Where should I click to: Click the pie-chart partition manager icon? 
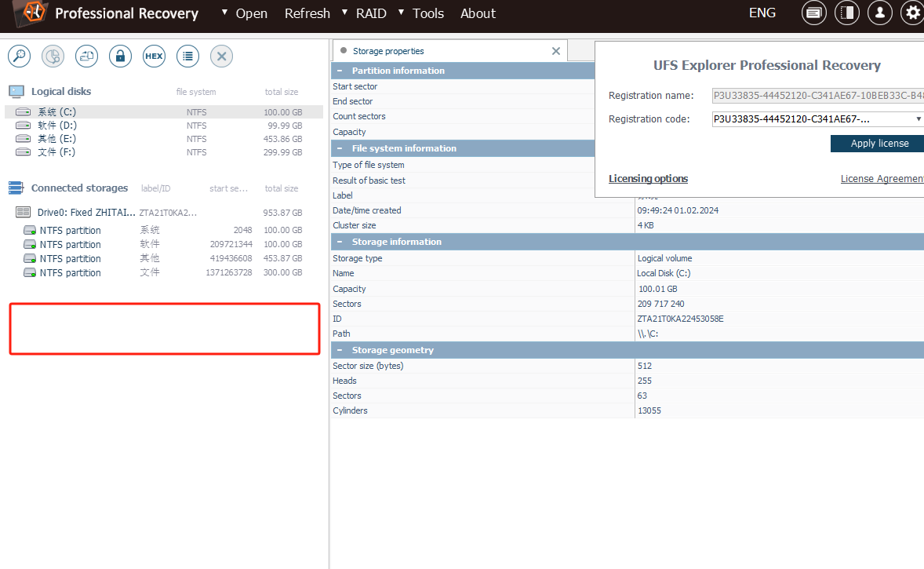pos(53,56)
